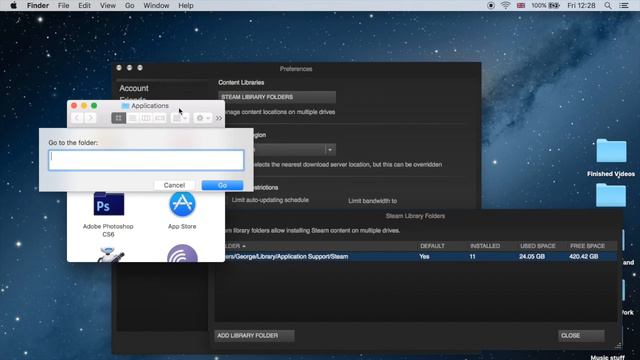640x360 pixels.
Task: Open the Finder arrange dropdown
Action: point(180,118)
